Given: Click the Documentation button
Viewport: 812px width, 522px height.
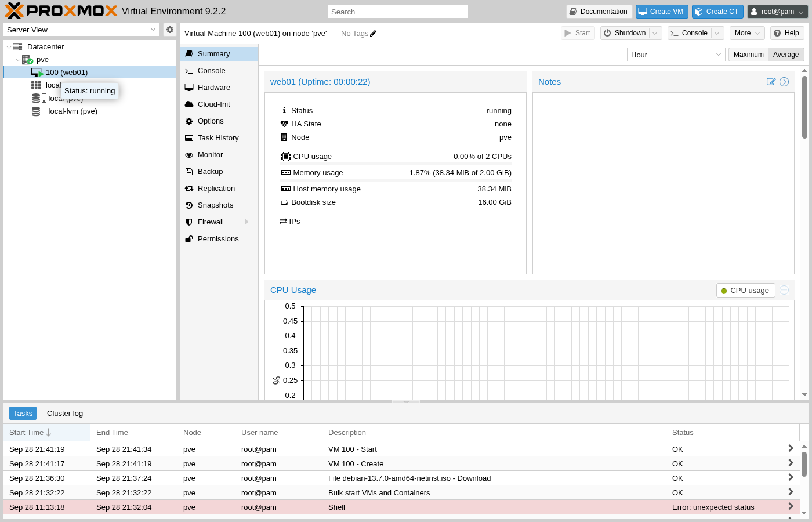Looking at the screenshot, I should tap(599, 12).
